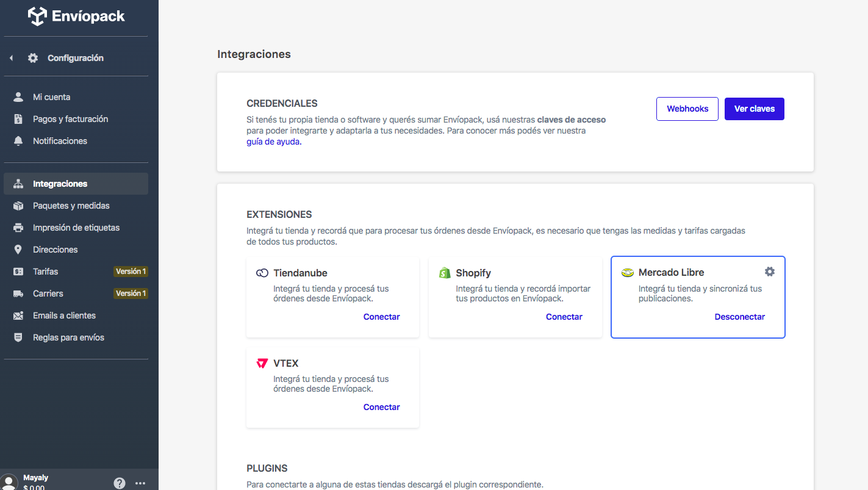Click the Shopify card title
The height and width of the screenshot is (490, 868).
(473, 273)
